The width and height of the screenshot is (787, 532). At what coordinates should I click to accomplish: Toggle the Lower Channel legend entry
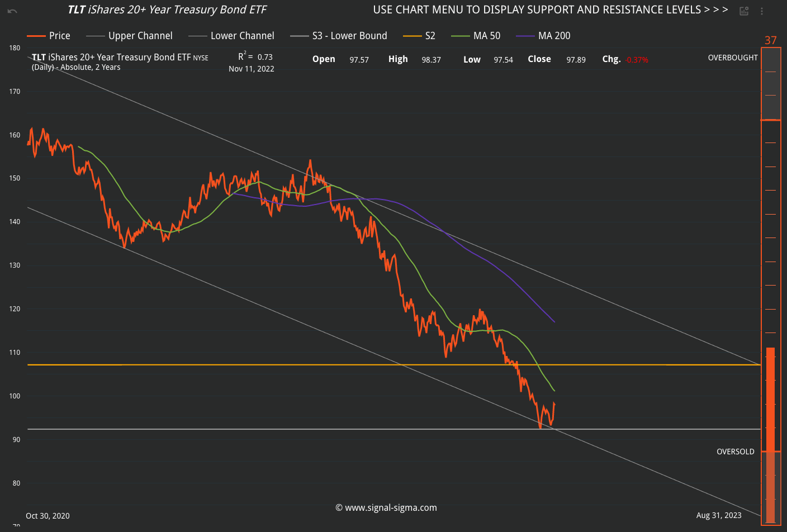point(231,36)
